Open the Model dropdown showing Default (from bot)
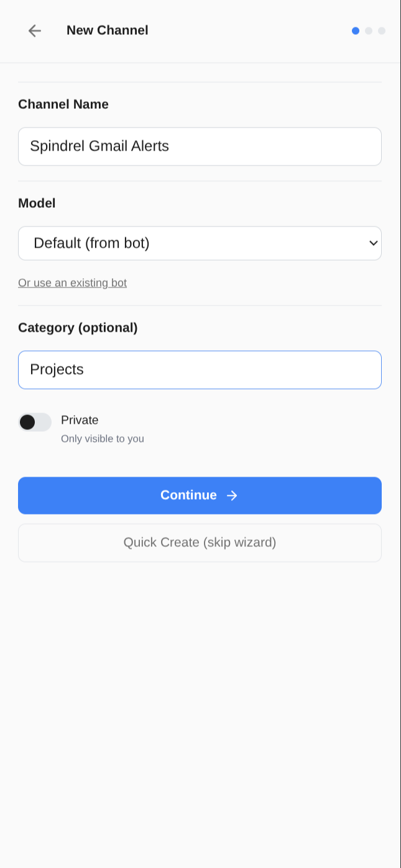 pyautogui.click(x=200, y=243)
